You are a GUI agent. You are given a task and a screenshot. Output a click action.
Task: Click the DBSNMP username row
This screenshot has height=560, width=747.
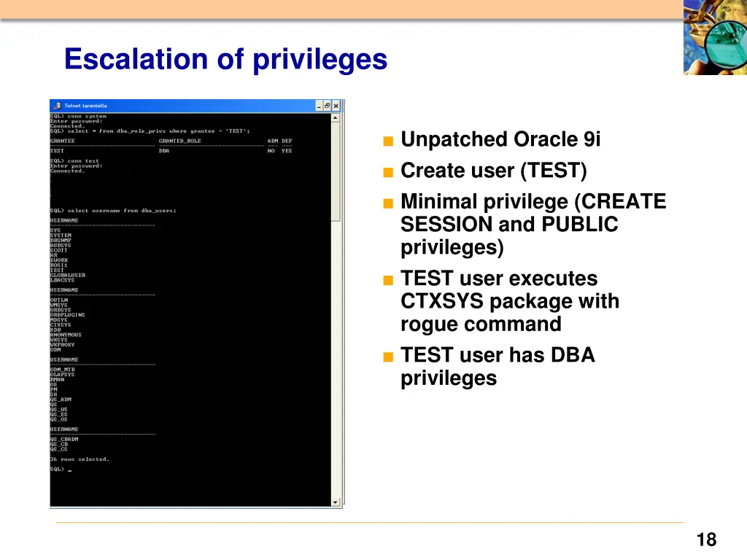(61, 241)
